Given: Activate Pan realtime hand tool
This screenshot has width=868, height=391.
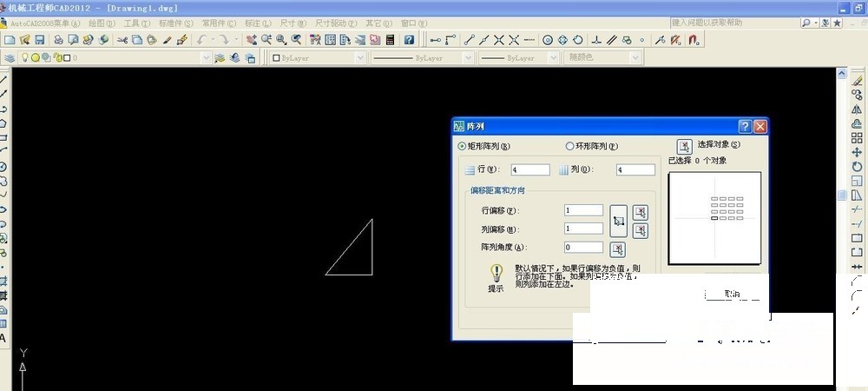Looking at the screenshot, I should point(252,40).
